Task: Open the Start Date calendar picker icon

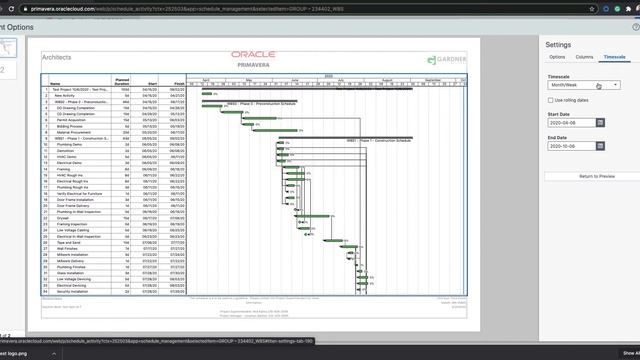Action: [600, 122]
